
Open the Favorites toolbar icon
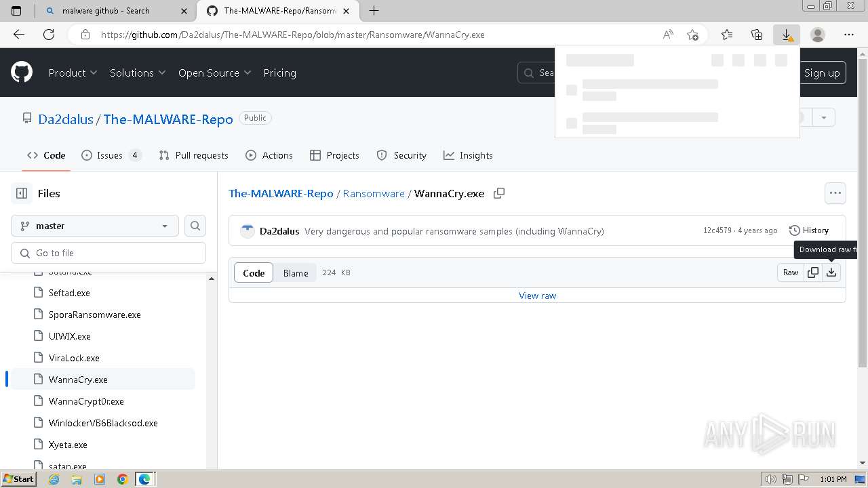(727, 35)
